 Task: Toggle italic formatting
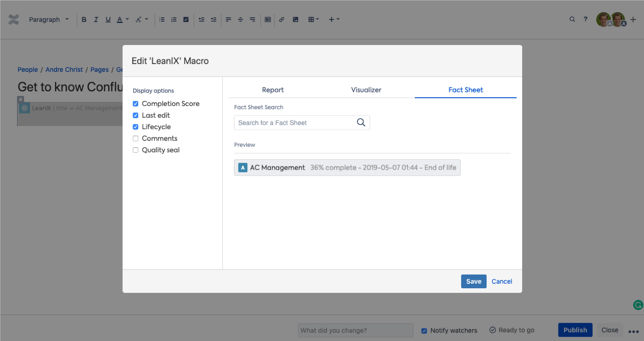click(x=96, y=20)
